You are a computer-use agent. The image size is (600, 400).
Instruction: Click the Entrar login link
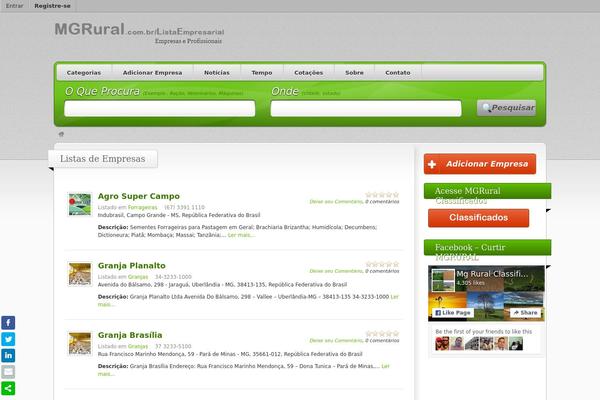pyautogui.click(x=15, y=6)
